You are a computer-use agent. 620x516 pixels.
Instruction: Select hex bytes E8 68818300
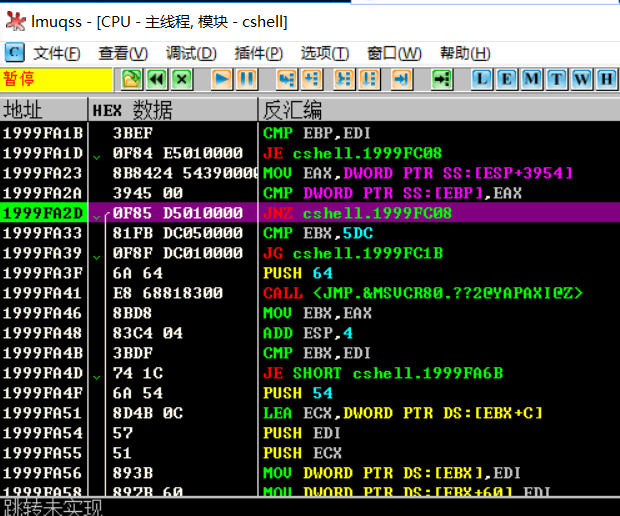(x=168, y=293)
